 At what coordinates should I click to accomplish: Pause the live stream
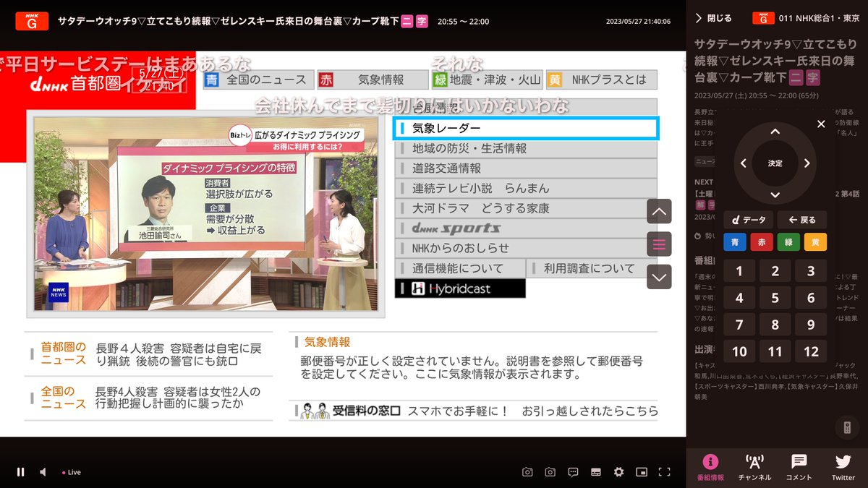click(x=20, y=471)
